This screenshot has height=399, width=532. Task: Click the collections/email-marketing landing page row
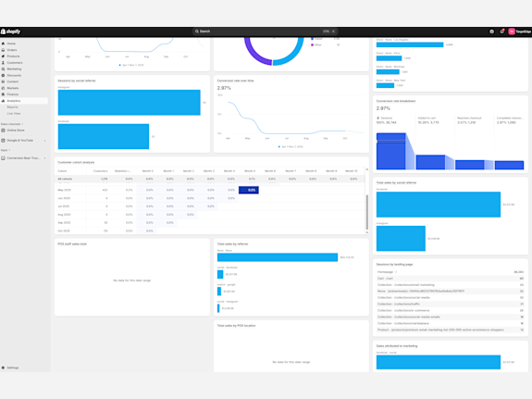pos(451,285)
